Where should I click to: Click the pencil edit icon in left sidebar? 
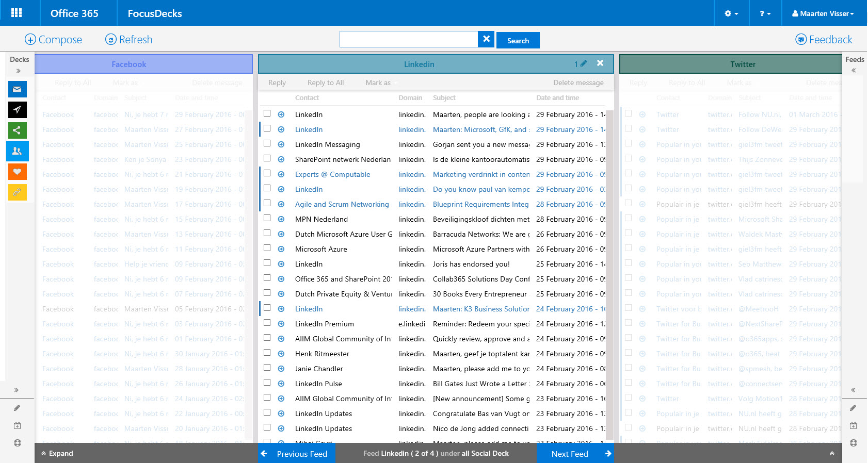coord(17,408)
